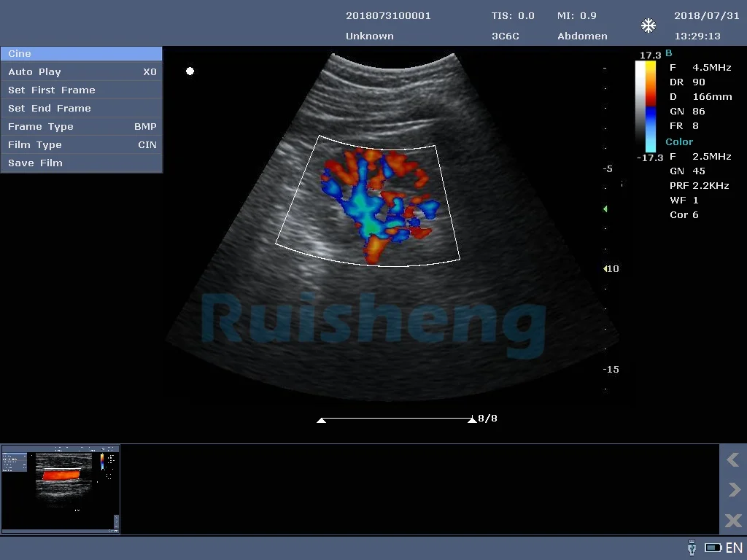Change Frame Type BMP option
The width and height of the screenshot is (747, 560).
pos(81,127)
